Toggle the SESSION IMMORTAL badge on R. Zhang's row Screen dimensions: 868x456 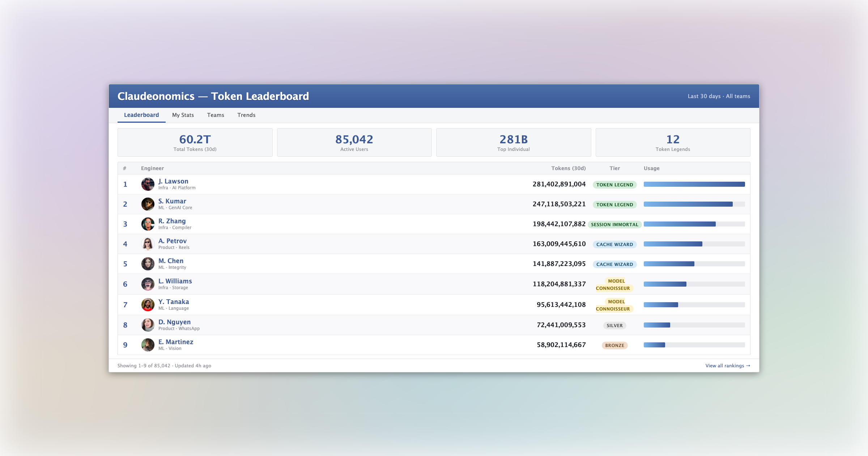click(614, 224)
